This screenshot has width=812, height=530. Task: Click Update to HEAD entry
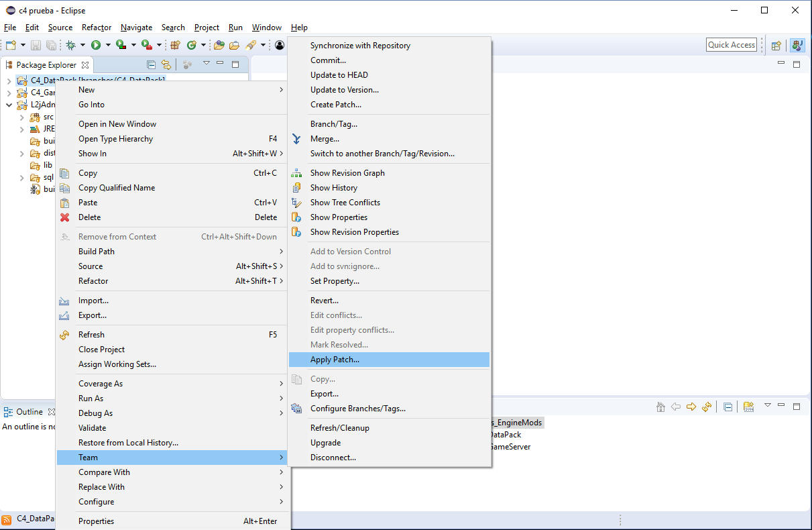(x=389, y=75)
